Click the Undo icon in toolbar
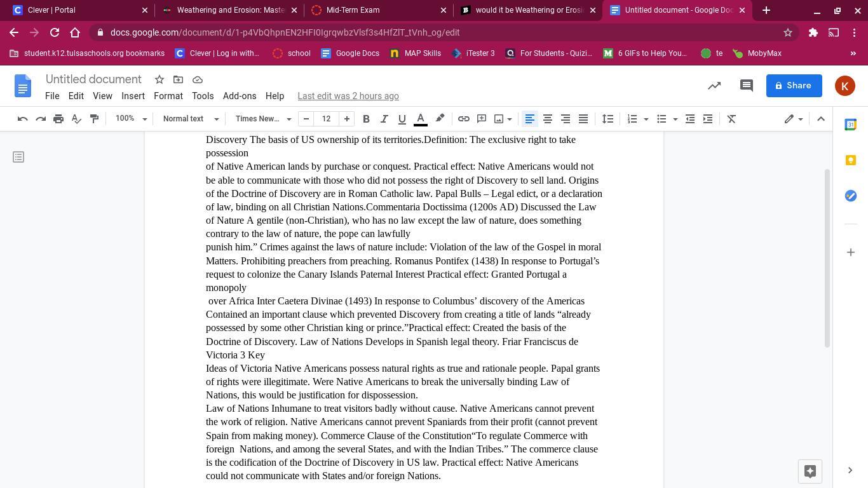Viewport: 868px width, 488px height. coord(23,119)
